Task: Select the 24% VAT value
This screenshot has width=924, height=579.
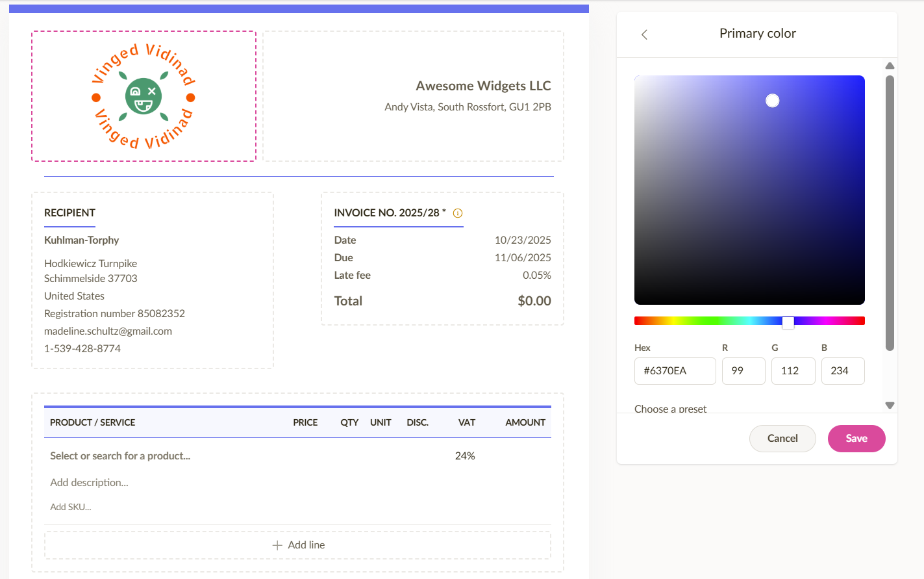Action: (x=465, y=456)
